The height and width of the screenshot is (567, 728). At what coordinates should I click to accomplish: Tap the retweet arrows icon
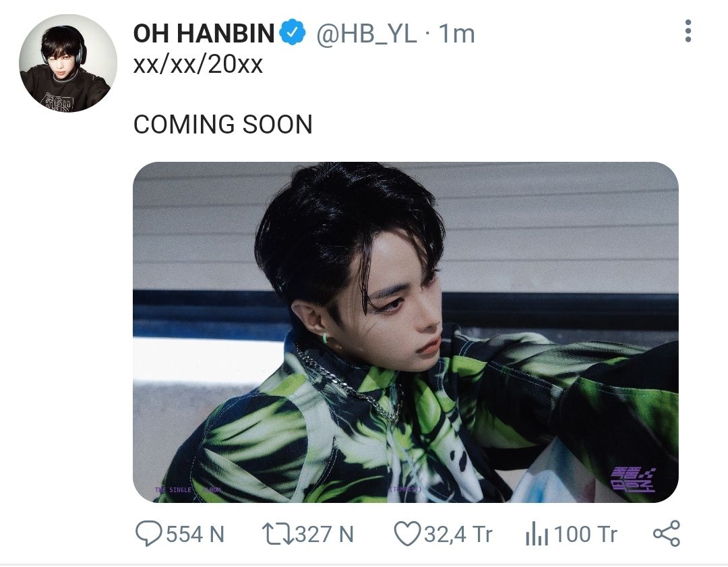point(278,534)
